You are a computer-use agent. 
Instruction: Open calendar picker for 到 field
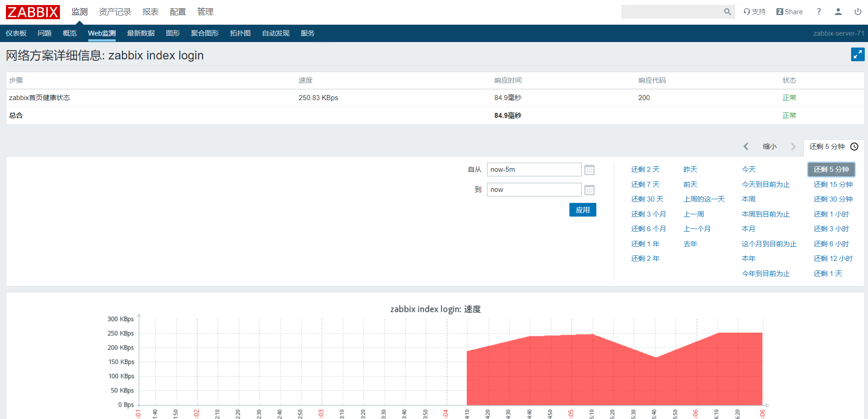point(589,190)
